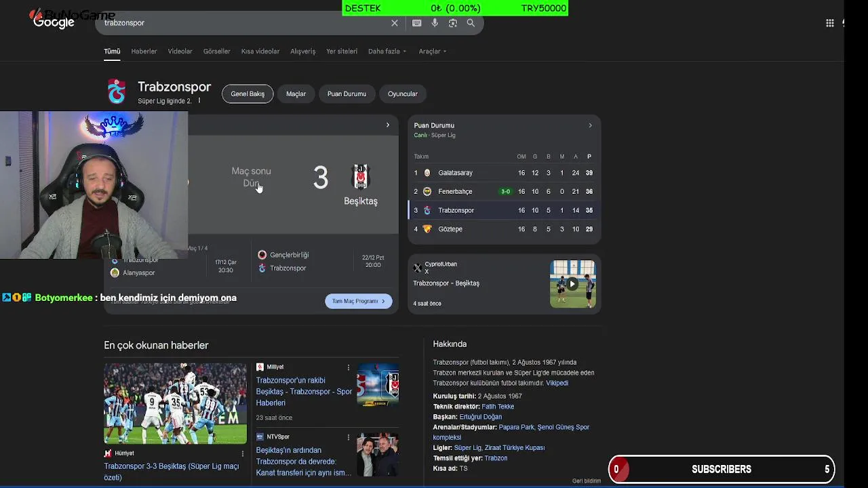Image resolution: width=868 pixels, height=488 pixels.
Task: Click the Google logo
Action: [x=54, y=22]
